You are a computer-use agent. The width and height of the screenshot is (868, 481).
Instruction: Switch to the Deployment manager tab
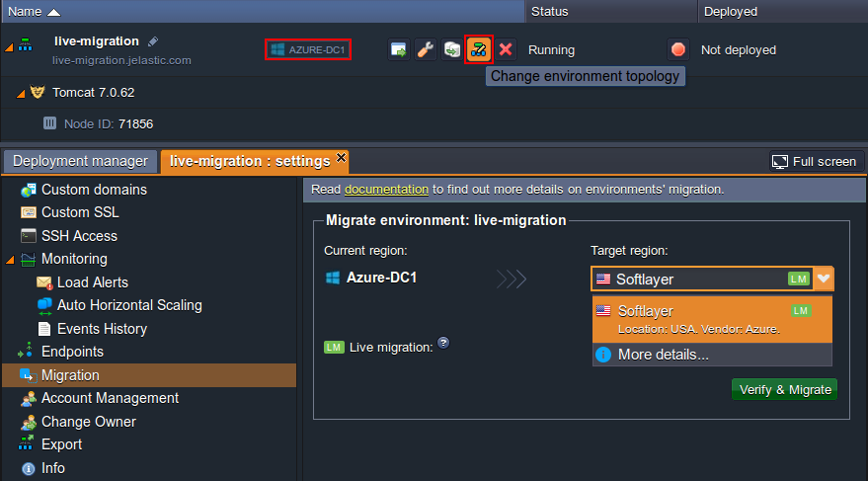[x=80, y=161]
